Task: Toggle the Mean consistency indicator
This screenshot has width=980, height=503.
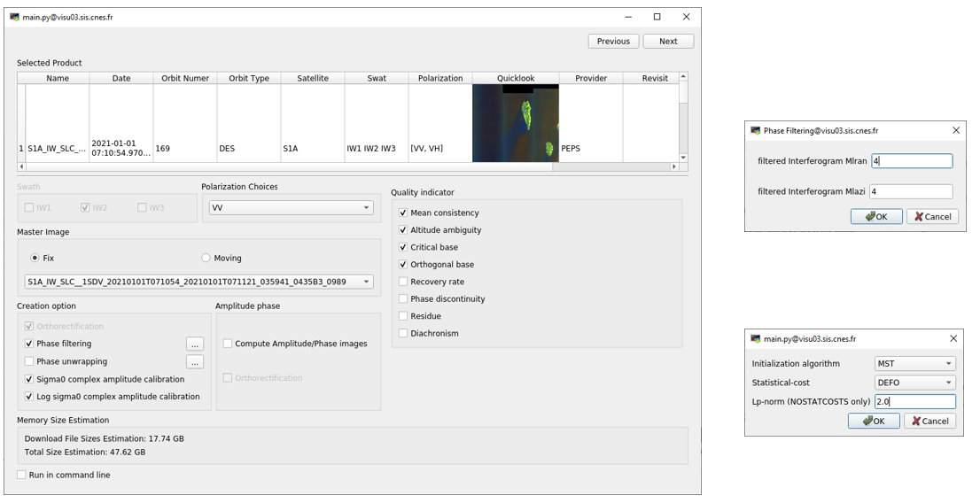Action: pos(403,213)
